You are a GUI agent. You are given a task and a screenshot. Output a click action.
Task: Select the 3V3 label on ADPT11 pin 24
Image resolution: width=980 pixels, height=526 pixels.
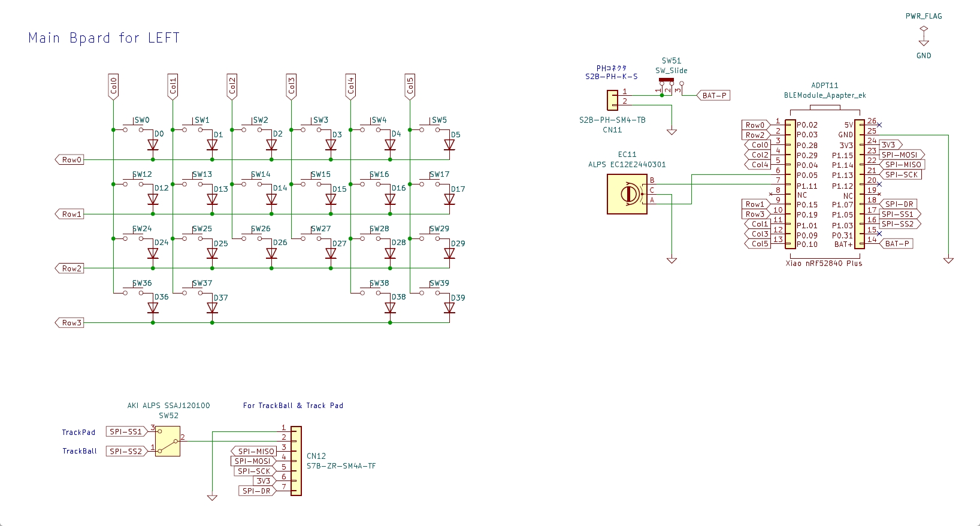click(890, 145)
